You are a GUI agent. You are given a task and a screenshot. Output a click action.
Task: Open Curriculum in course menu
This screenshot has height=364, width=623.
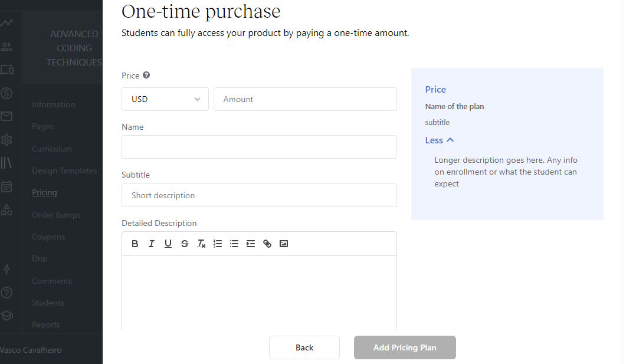[x=52, y=149]
